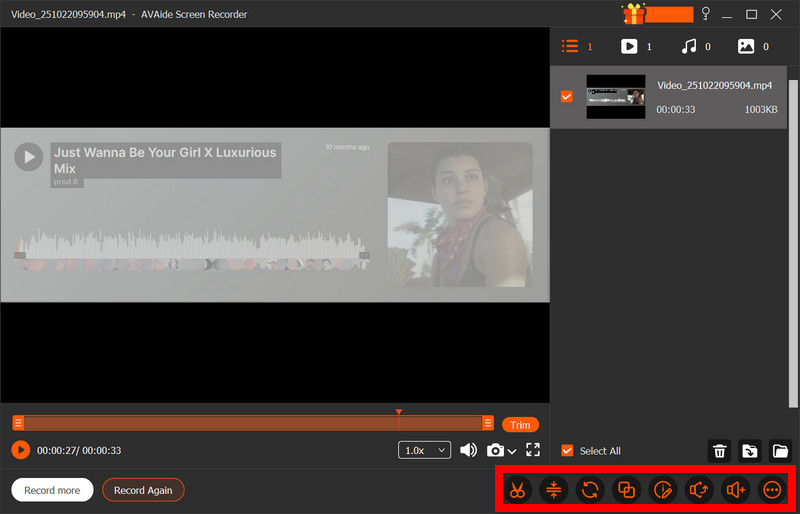This screenshot has height=514, width=800.
Task: Open the sound booster tool
Action: (x=735, y=490)
